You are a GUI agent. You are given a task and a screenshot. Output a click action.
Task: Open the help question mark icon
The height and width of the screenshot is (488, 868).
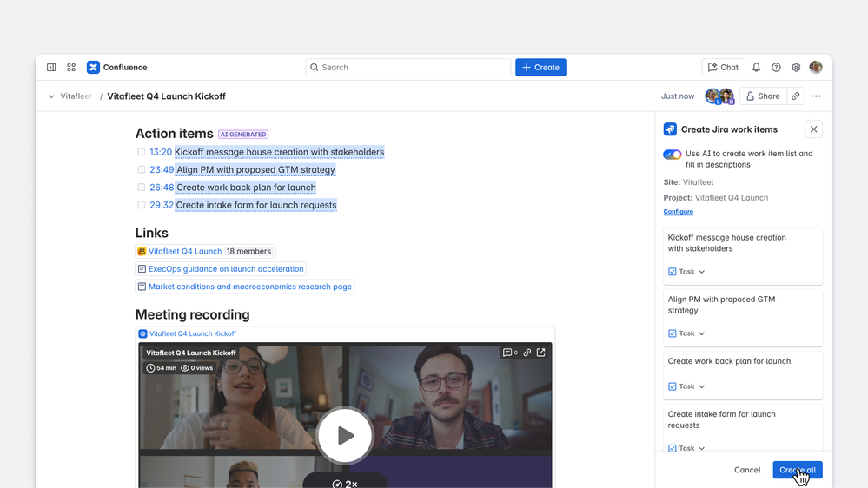(x=776, y=68)
